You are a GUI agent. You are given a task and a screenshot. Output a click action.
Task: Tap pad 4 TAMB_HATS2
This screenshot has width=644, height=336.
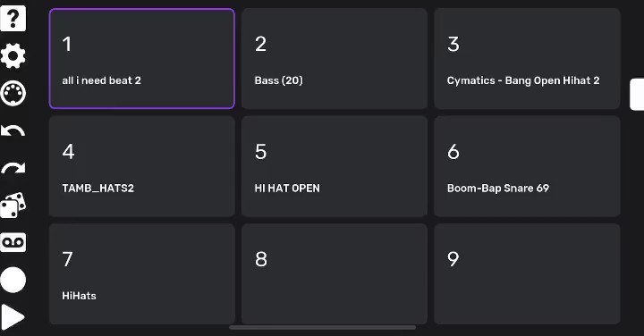tap(142, 166)
